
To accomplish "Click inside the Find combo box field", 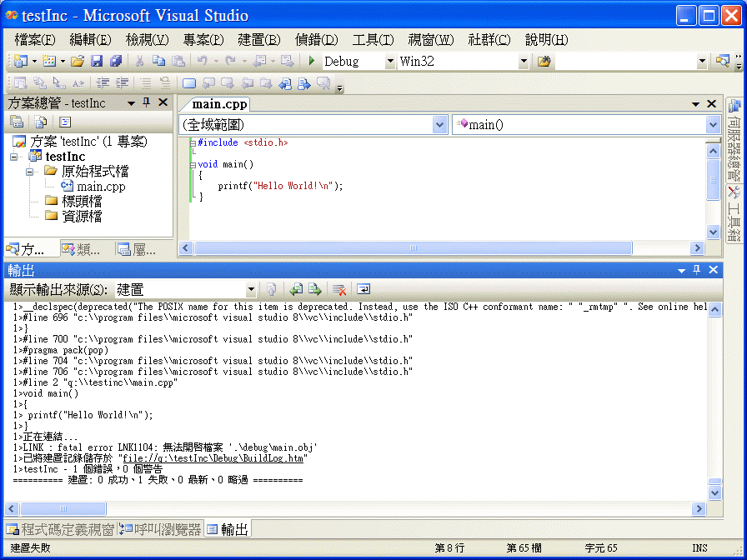I will (x=625, y=61).
